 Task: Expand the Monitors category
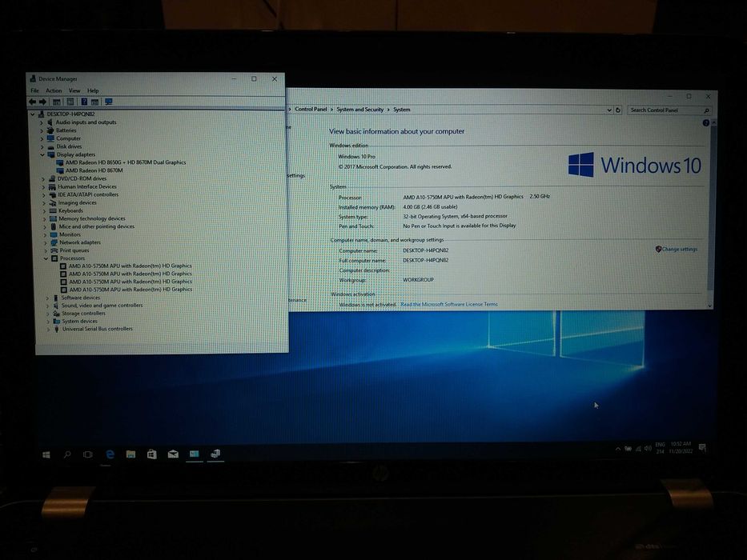(x=46, y=234)
